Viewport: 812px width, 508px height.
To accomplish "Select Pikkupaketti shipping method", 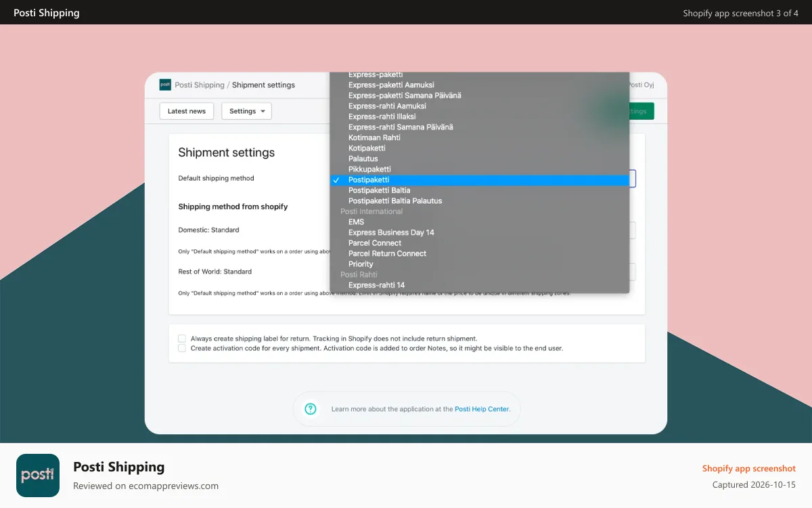I will pyautogui.click(x=479, y=169).
